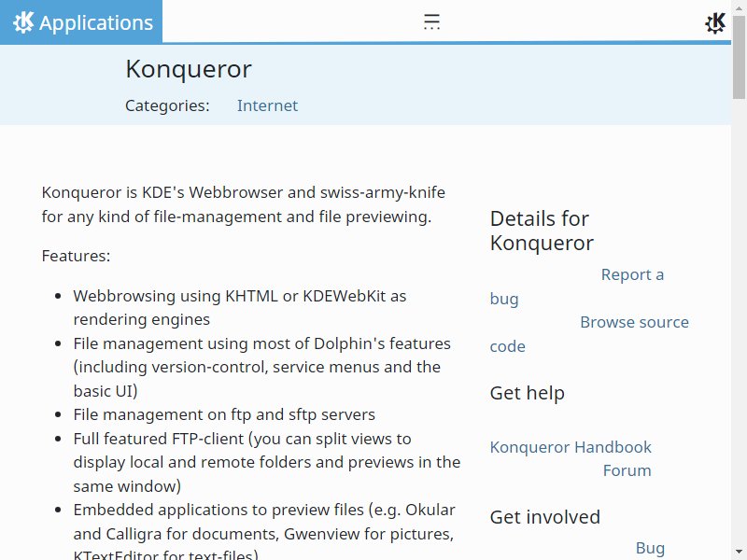
Task: Click the File management on ftp and sftp servers item
Action: pos(224,414)
